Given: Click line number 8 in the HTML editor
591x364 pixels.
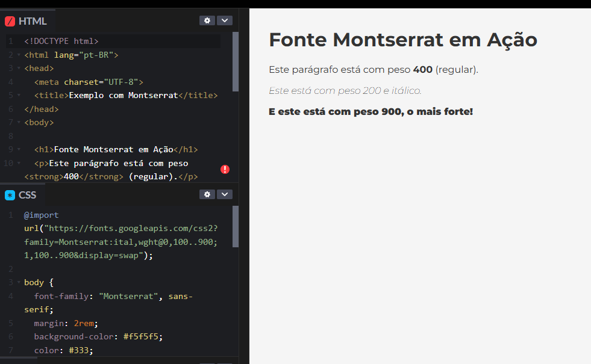Looking at the screenshot, I should tap(11, 136).
